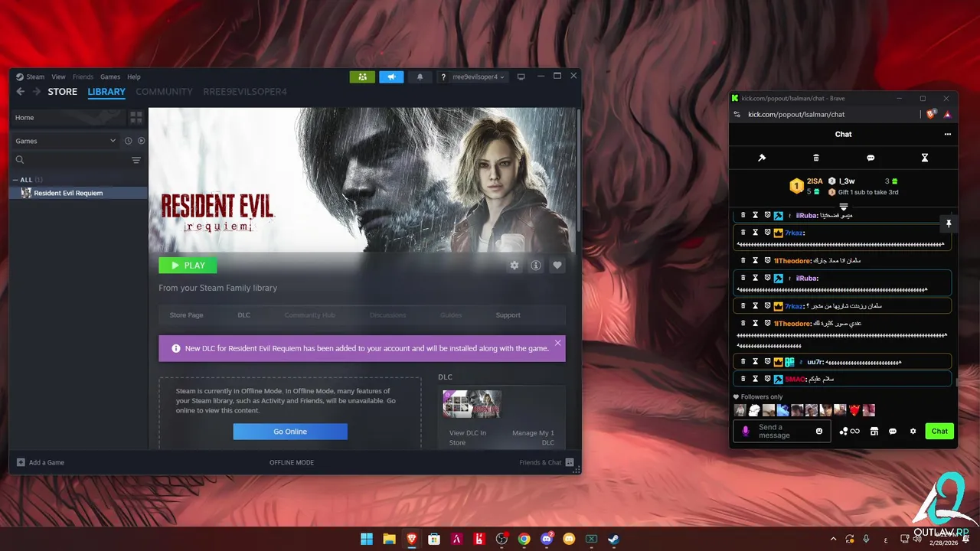
Task: Timeout uu7r with hourglass icon
Action: [755, 361]
